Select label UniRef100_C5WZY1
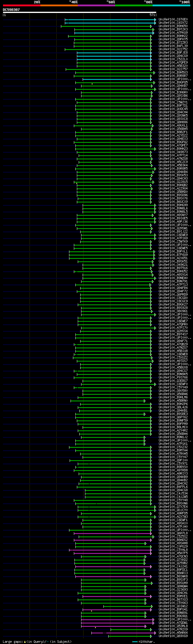Image resolution: width=193 pixels, height=644 pixels. click(x=173, y=102)
